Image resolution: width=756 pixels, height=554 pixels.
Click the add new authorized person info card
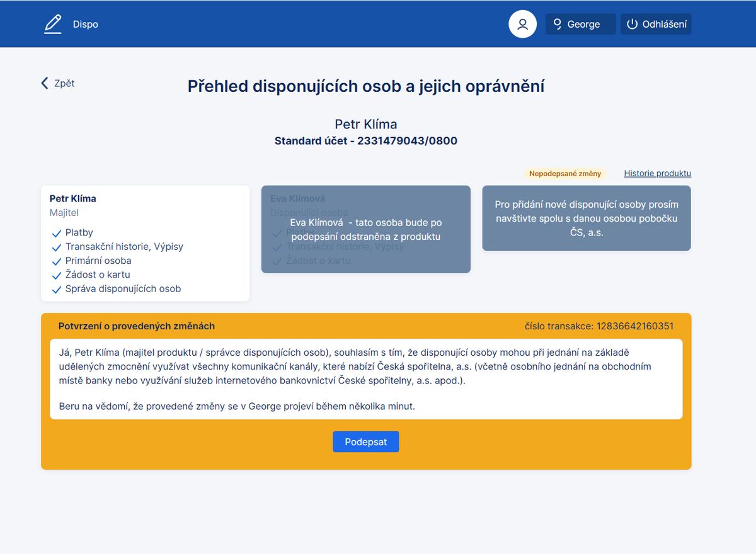click(587, 218)
